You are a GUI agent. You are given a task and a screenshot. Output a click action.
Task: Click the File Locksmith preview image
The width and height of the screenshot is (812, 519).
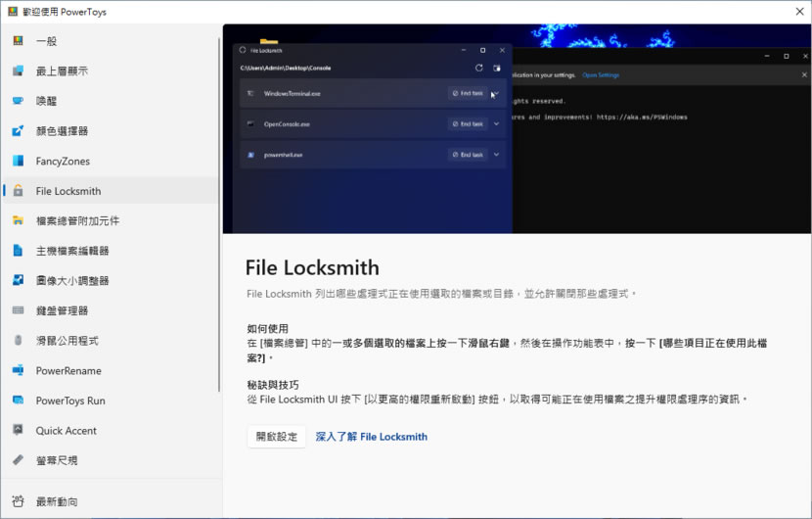click(517, 129)
